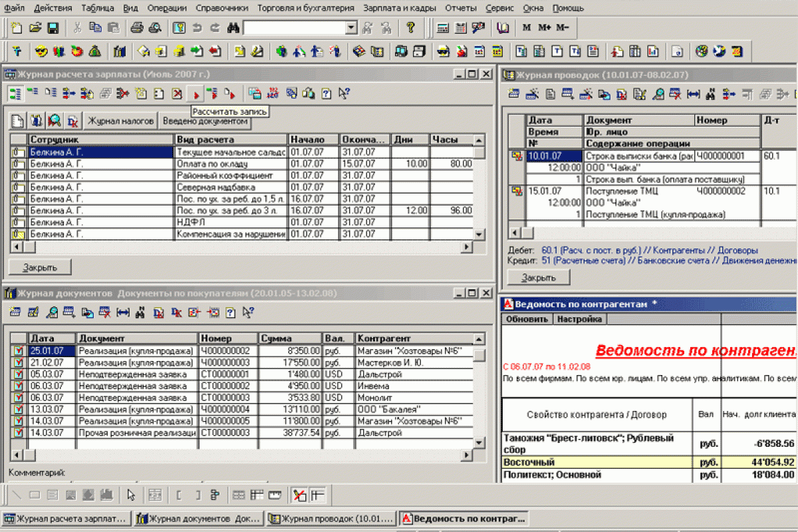
Task: Switch to Журнал документов taskbar tab
Action: [x=198, y=519]
